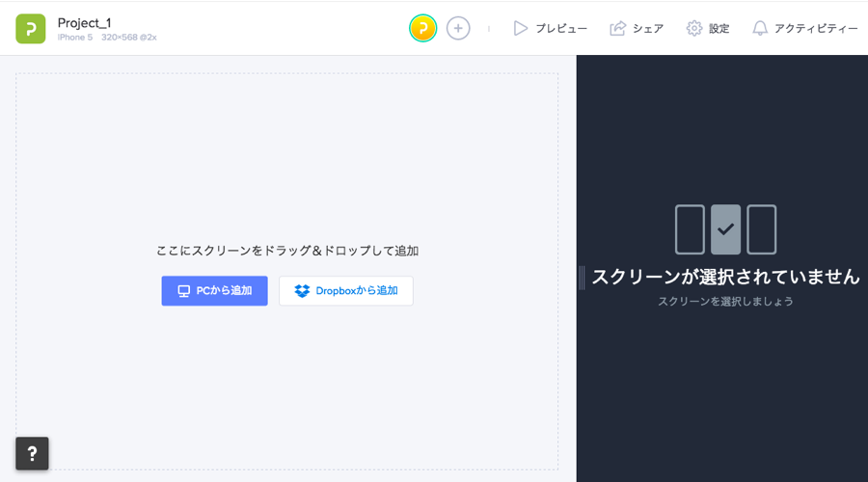Open the アクティビティー menu item
The width and height of the screenshot is (868, 482).
pyautogui.click(x=805, y=28)
